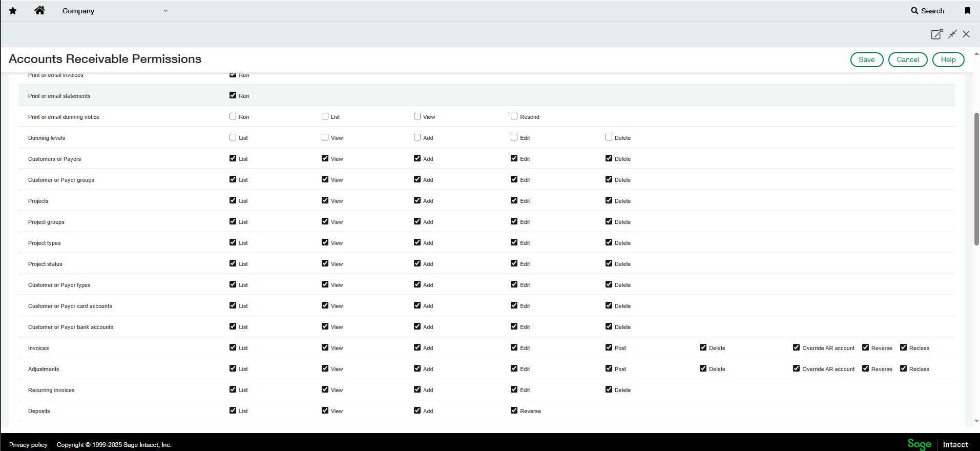Expand the Company dropdown menu
This screenshot has width=980, height=451.
165,11
